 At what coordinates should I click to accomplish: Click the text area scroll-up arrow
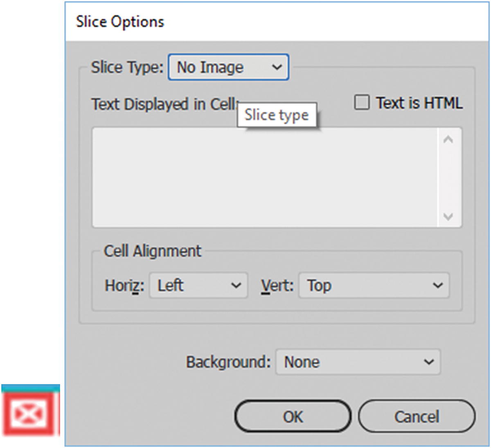(x=448, y=140)
